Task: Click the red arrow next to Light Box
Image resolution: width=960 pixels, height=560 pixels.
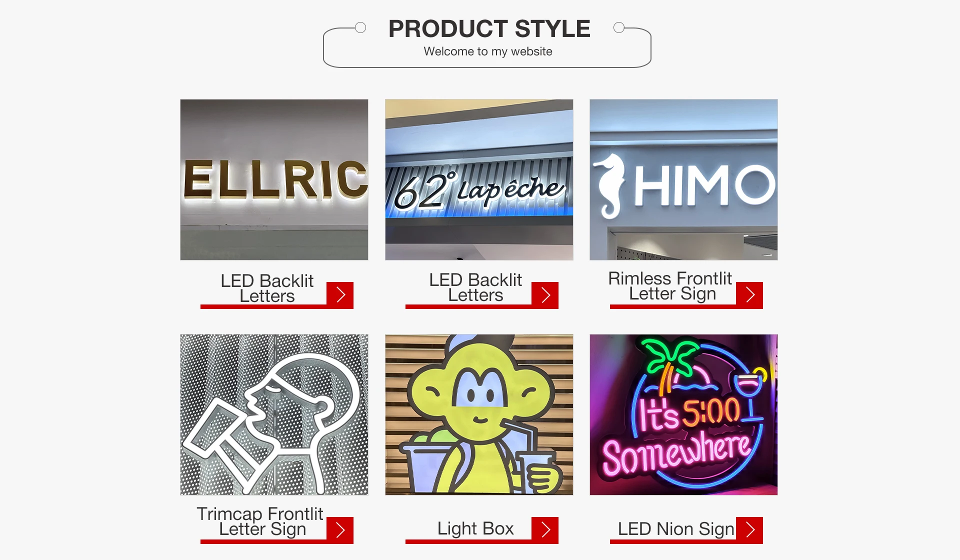Action: (x=545, y=529)
